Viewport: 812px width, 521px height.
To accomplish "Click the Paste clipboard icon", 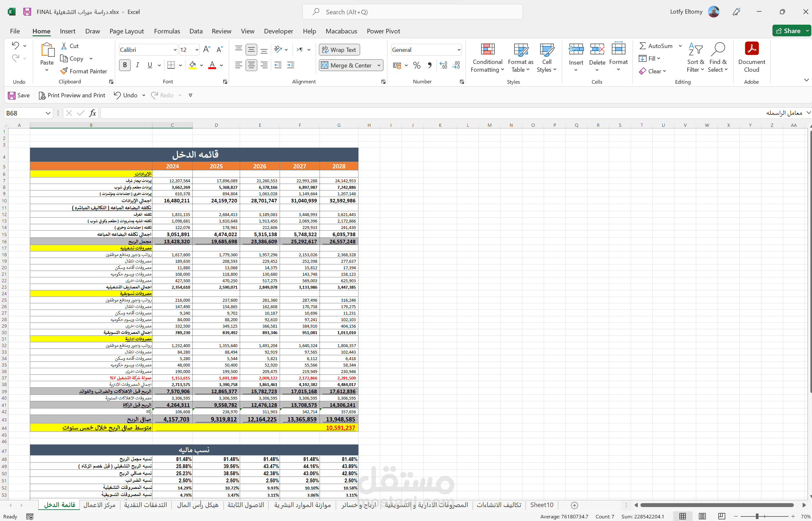I will [47, 50].
